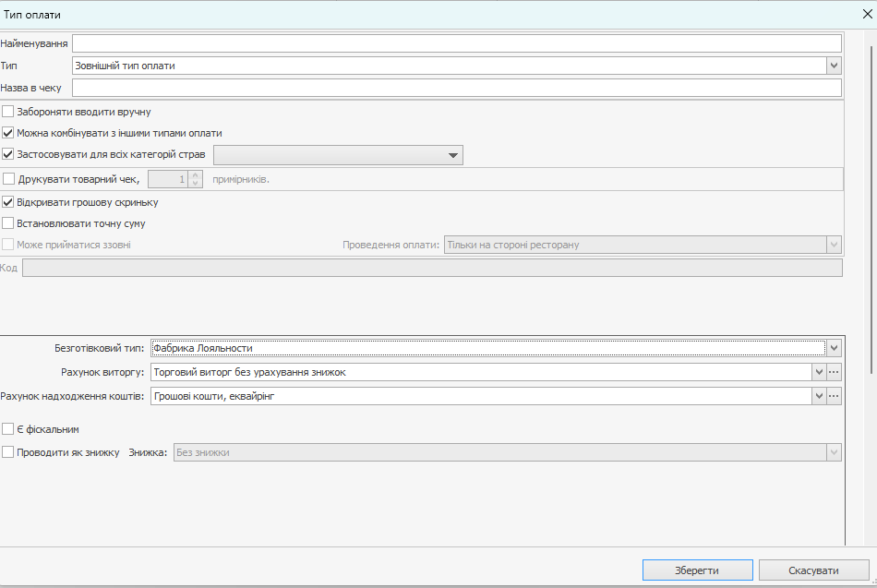The width and height of the screenshot is (877, 588).
Task: Open Рахунок надходження коштів dropdown arrow
Action: (x=818, y=396)
